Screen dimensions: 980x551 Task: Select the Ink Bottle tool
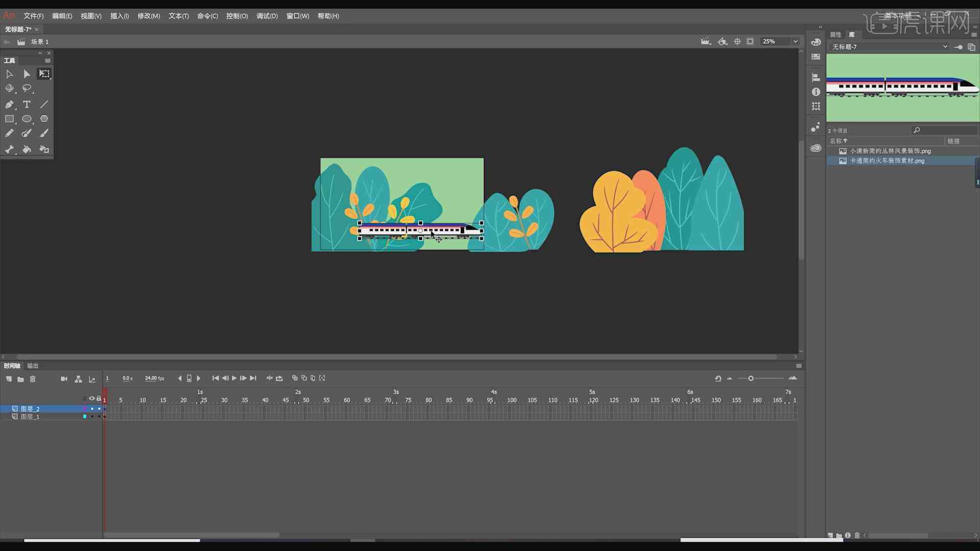click(x=44, y=149)
